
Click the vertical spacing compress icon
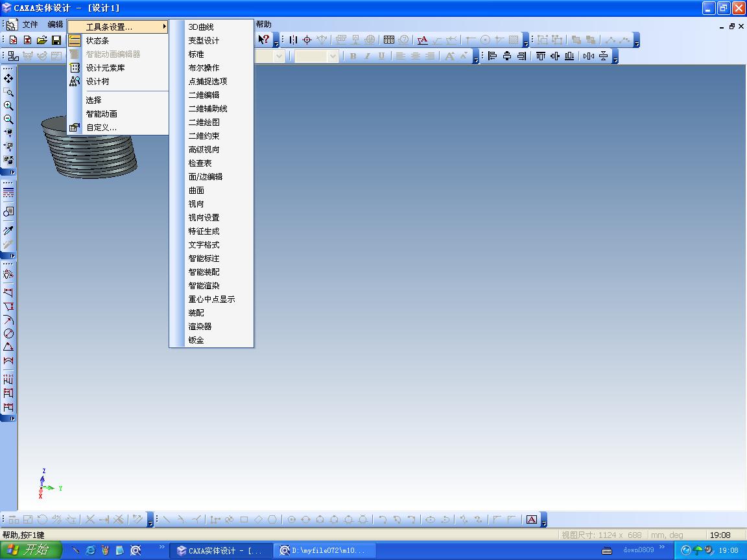pyautogui.click(x=604, y=56)
